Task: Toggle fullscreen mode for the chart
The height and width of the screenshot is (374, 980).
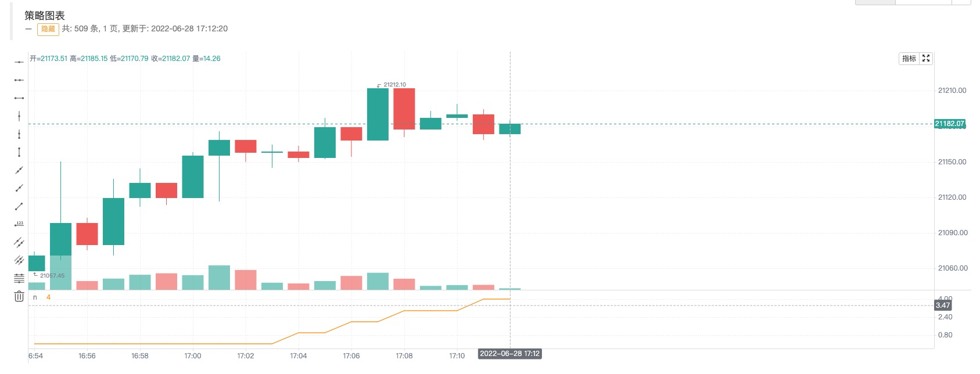Action: (926, 59)
